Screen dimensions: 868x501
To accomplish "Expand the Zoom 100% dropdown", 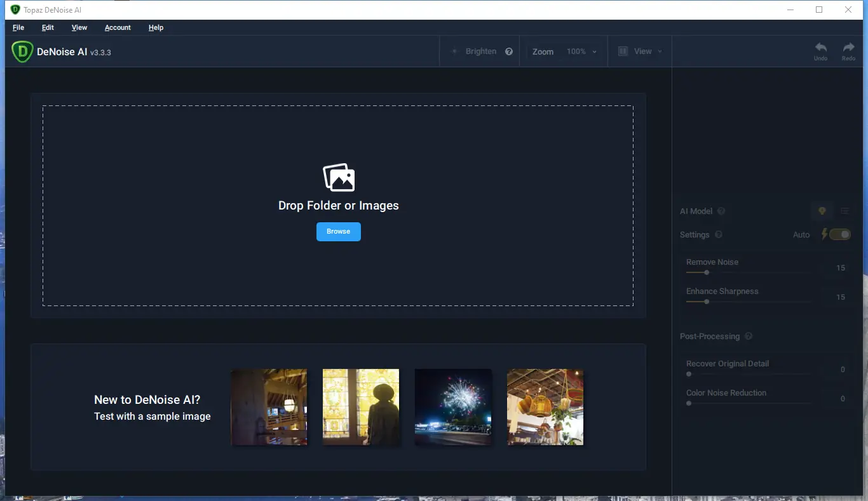I will coord(581,51).
